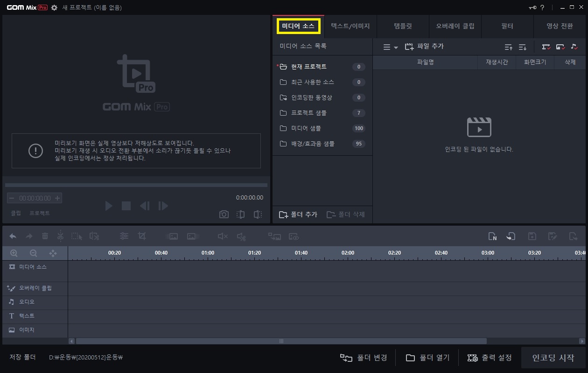
Task: Open the 프로젝트 샘플 folder
Action: 322,113
